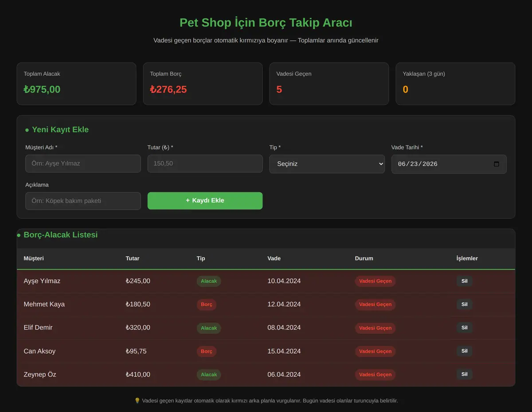Viewport: 532px width, 412px height.
Task: Delete Ayşe Yılmaz record with Sil
Action: pos(464,281)
